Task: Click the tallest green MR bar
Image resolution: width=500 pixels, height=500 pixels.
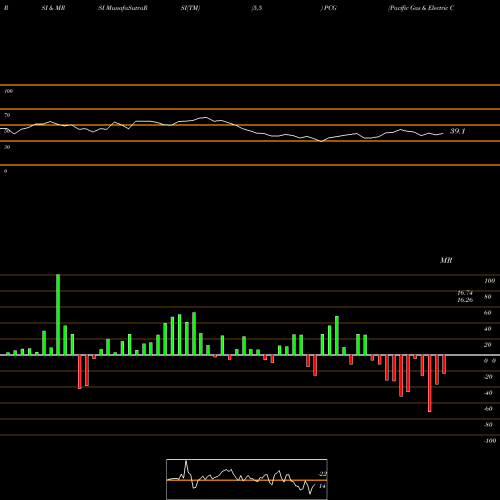Action: [x=58, y=314]
